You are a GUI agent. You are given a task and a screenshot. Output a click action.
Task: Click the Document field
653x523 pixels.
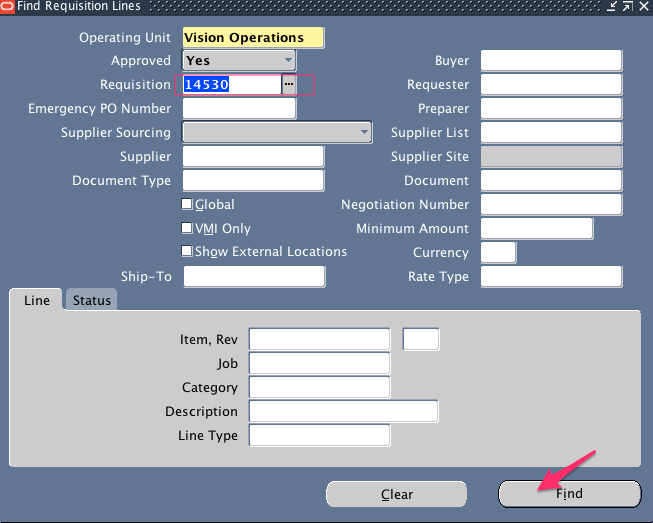point(551,180)
